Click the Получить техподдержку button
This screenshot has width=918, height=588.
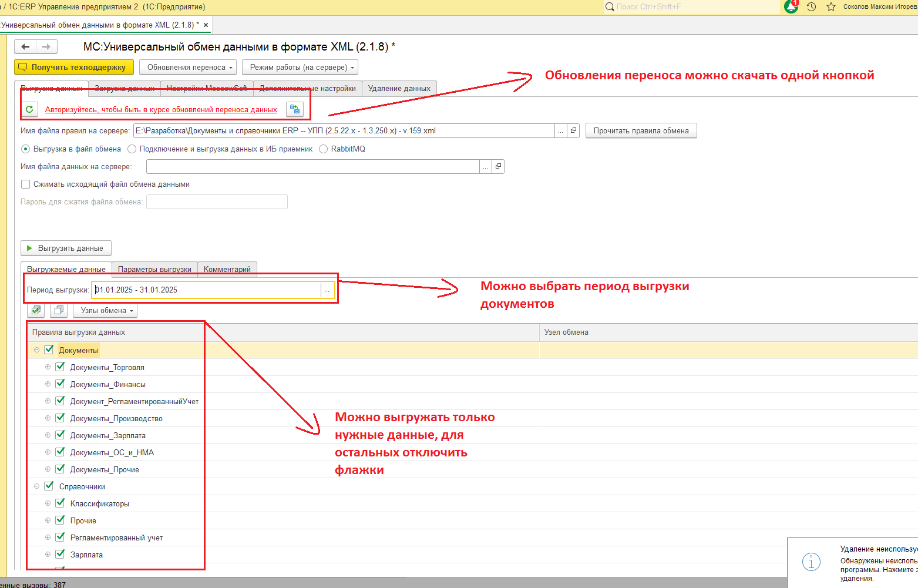pos(74,68)
